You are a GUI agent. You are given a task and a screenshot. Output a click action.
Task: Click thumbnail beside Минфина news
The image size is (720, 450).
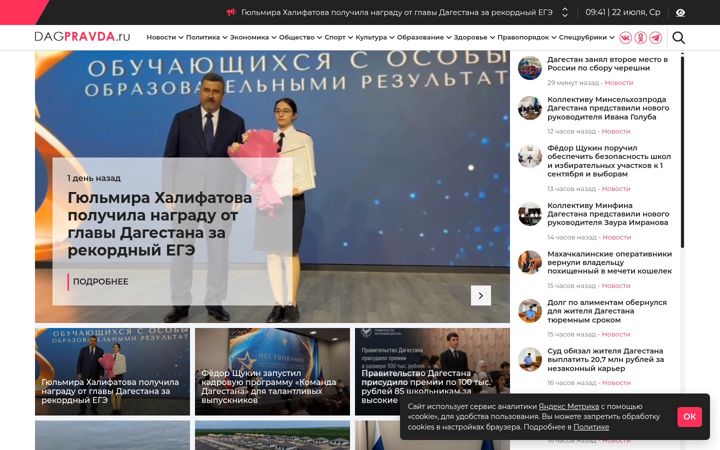point(530,214)
